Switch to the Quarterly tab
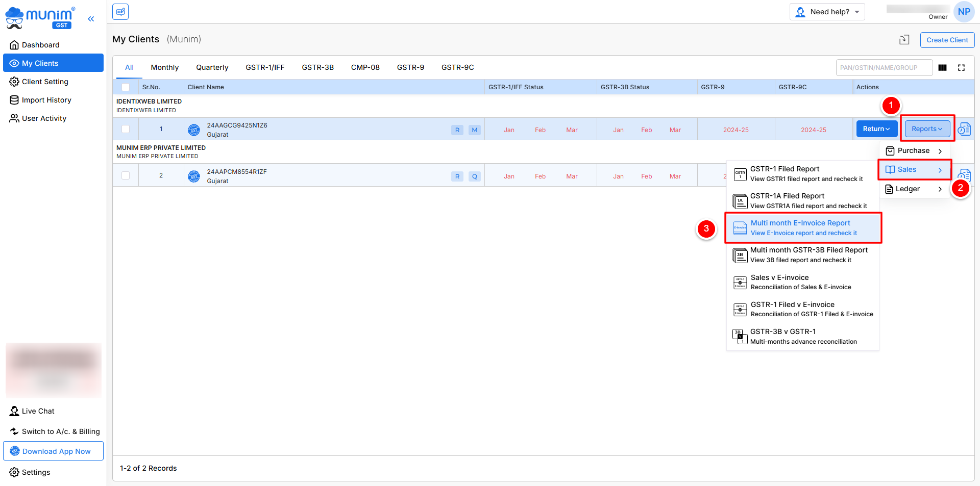This screenshot has width=980, height=486. [212, 67]
